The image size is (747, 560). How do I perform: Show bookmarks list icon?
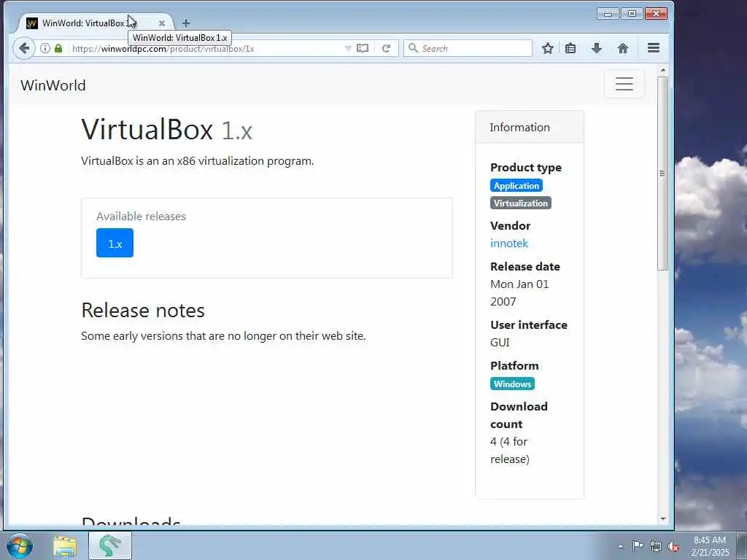[570, 48]
